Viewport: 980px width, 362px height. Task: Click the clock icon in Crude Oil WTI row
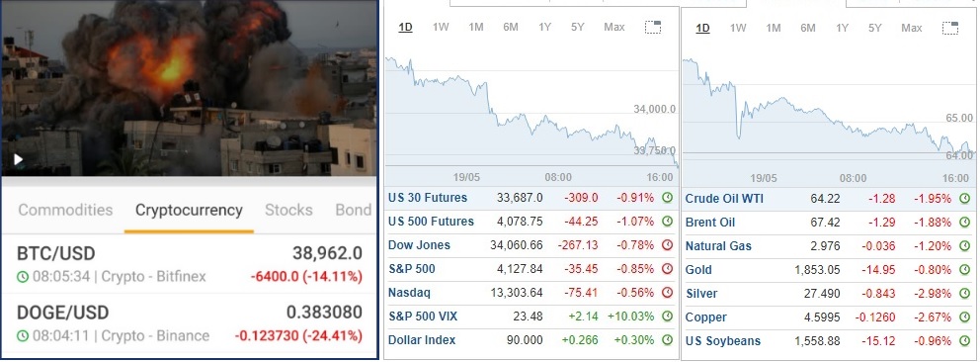coord(964,199)
